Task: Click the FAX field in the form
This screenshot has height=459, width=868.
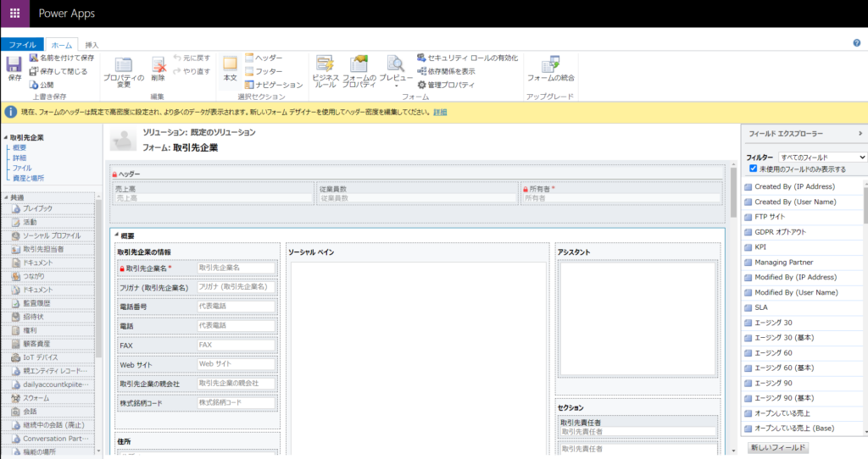Action: [236, 345]
